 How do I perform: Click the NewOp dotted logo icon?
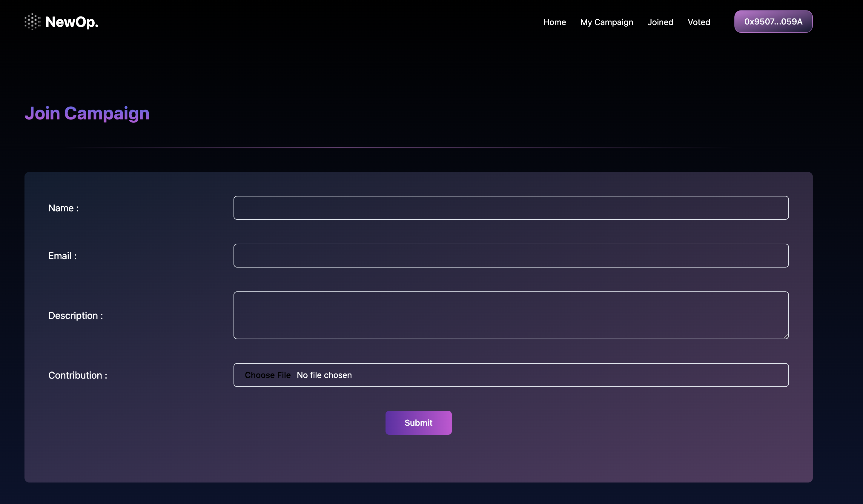click(33, 21)
